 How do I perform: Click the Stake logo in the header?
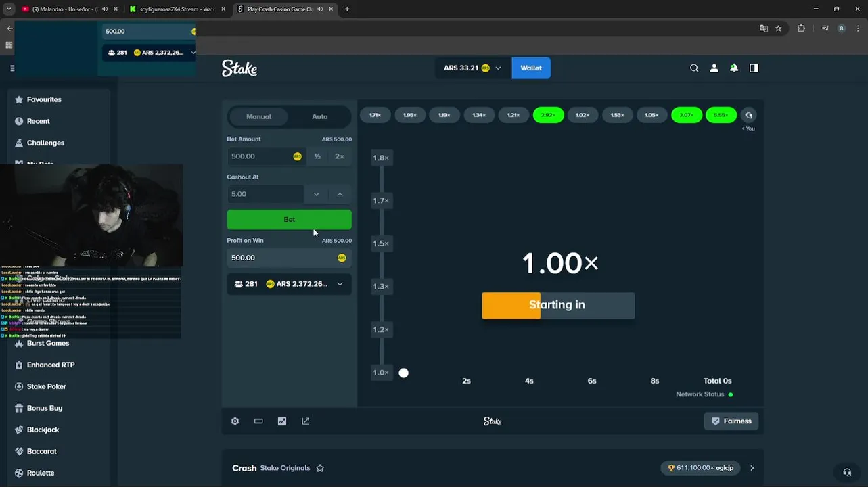(239, 68)
